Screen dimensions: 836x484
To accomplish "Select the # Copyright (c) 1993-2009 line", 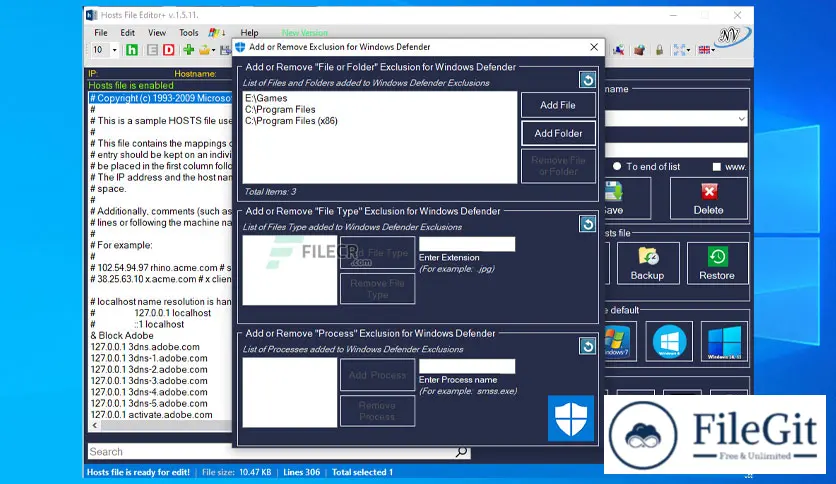I will pos(160,98).
